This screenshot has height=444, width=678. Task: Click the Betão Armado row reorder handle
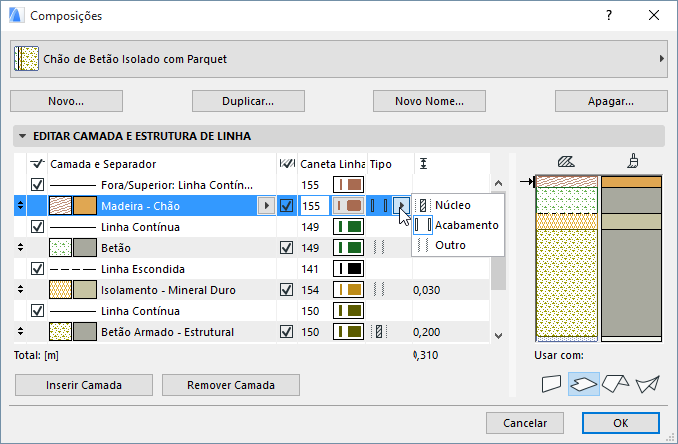click(x=20, y=331)
